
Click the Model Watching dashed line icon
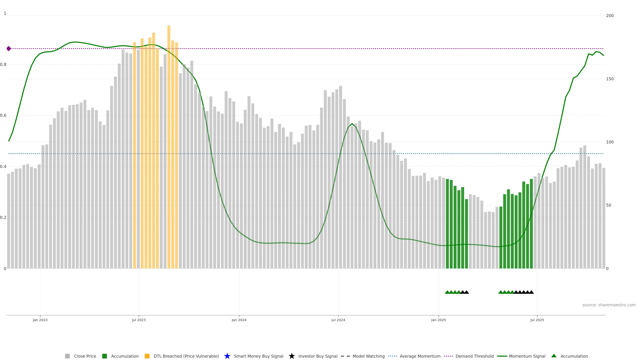[345, 356]
